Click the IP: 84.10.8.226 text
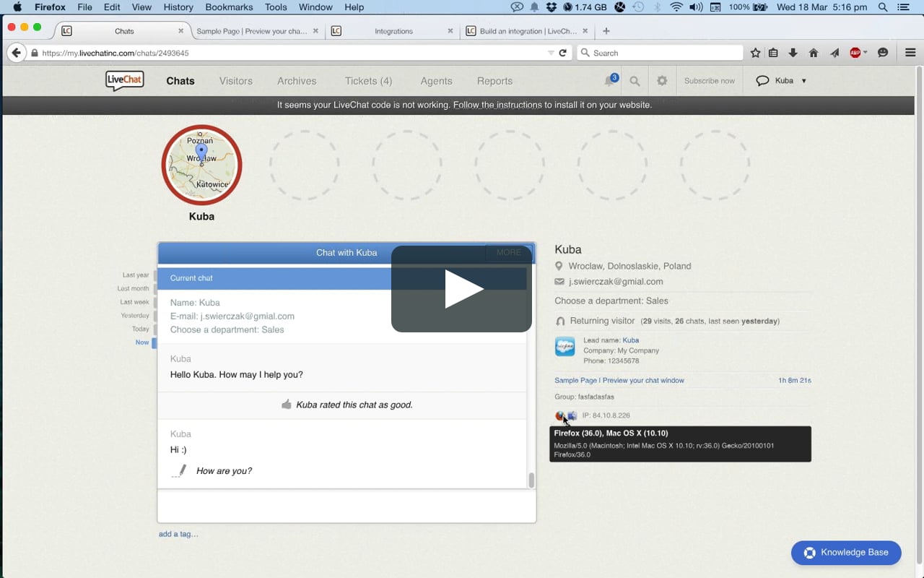 (x=606, y=415)
